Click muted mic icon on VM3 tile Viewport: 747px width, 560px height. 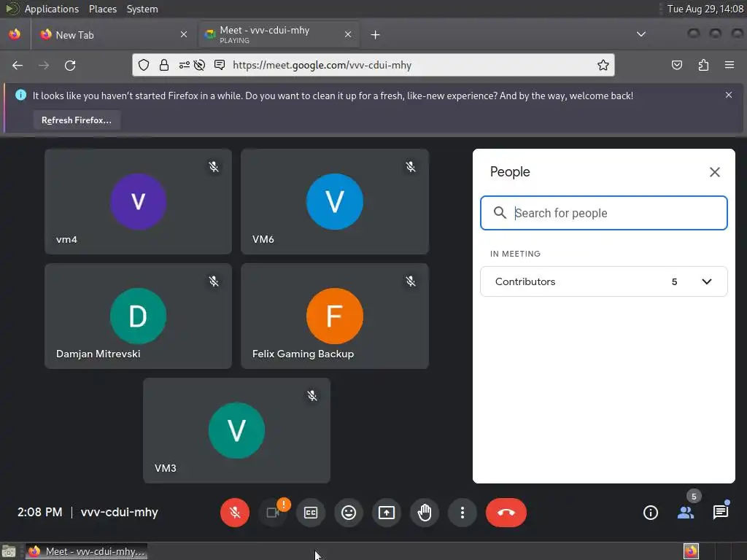click(312, 396)
